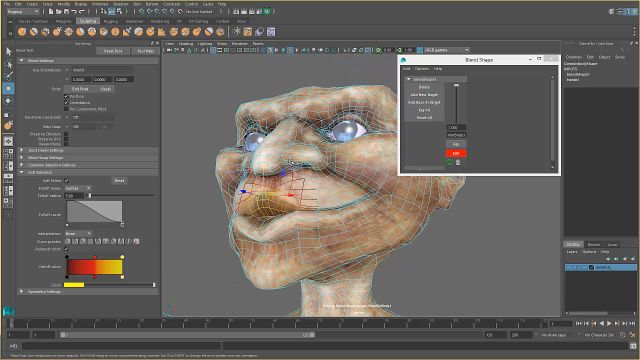Click the sculpt brush tool below Rotate
The image size is (640, 360).
(x=8, y=126)
